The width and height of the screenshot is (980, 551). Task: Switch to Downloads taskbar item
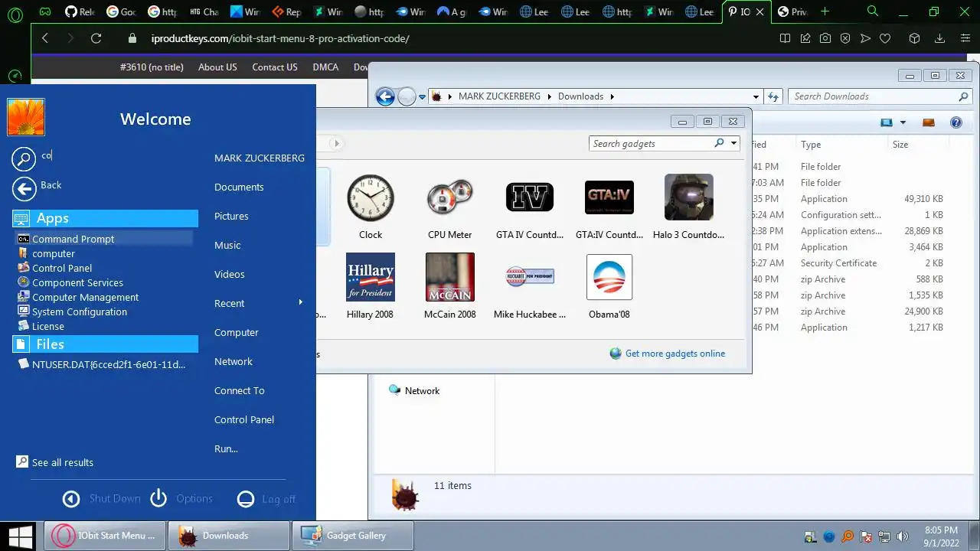tap(228, 536)
